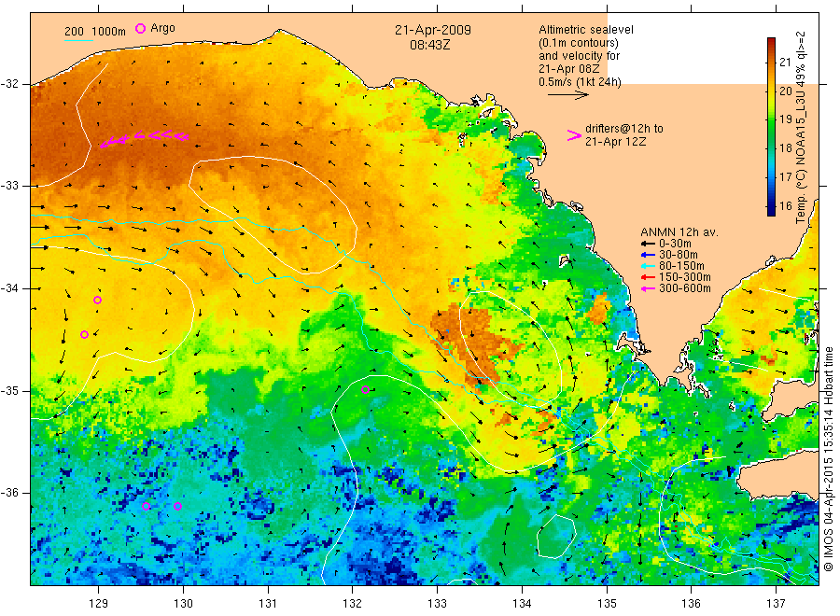This screenshot has width=840, height=616.
Task: Select the Argo float marker near 129.5°E below 36°S
Action: coord(146,506)
